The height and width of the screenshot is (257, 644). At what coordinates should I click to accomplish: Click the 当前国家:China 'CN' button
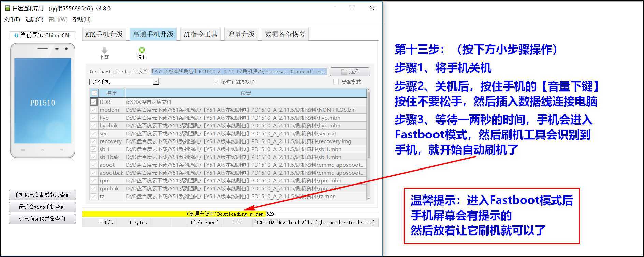(42, 35)
